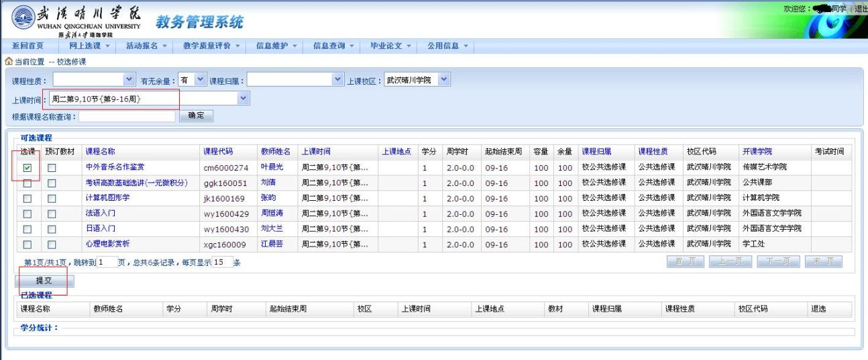This screenshot has width=868, height=360.
Task: Focus the 根据课程名称查询 text field
Action: coord(127,116)
